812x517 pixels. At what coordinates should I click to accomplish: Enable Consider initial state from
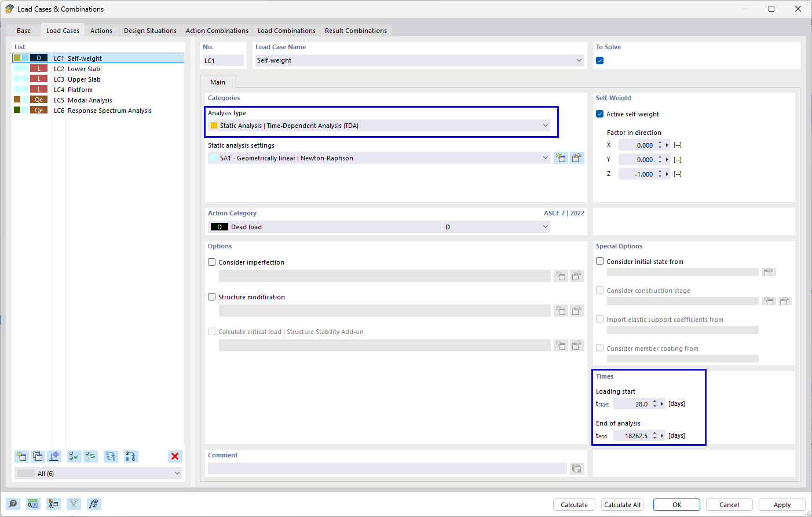pos(599,261)
